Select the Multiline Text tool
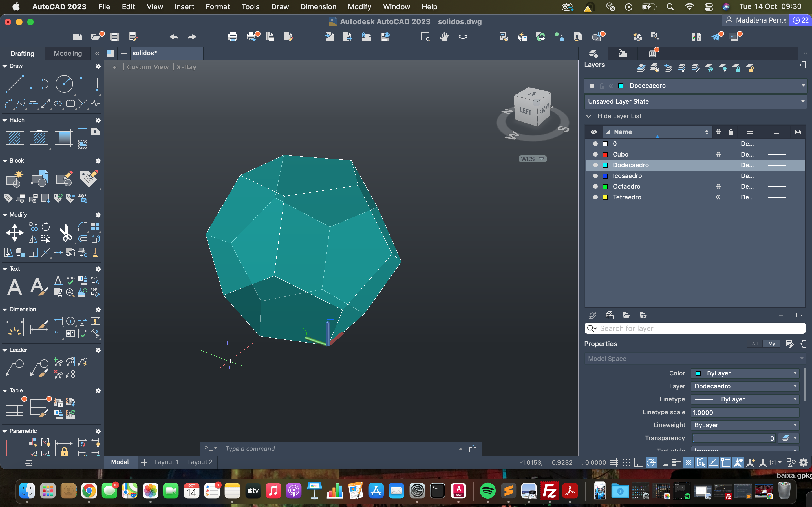This screenshot has width=812, height=507. pos(14,287)
